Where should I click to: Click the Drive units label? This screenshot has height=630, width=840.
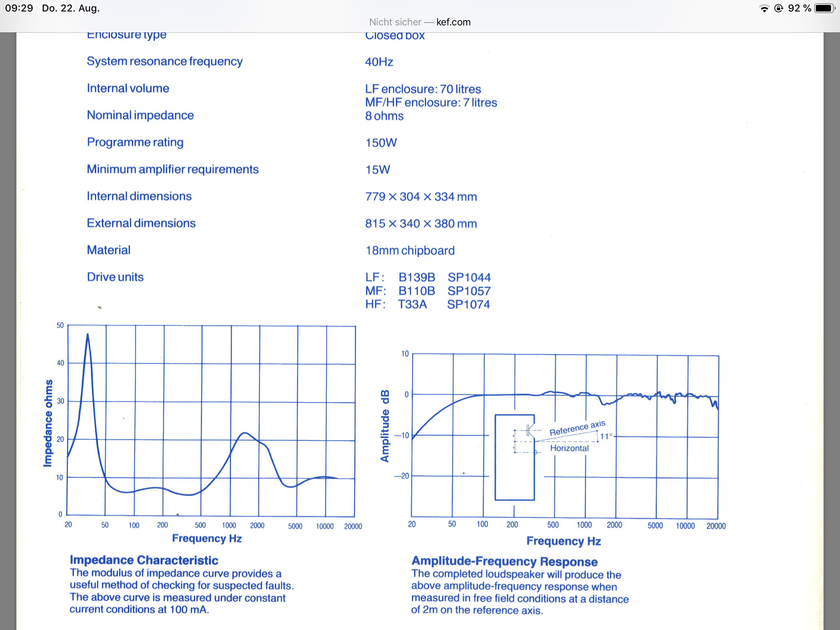(115, 277)
